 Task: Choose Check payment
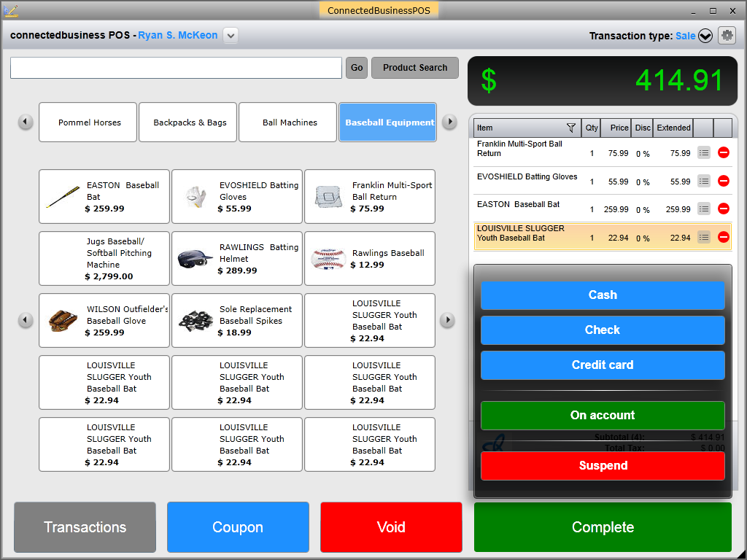pyautogui.click(x=603, y=330)
